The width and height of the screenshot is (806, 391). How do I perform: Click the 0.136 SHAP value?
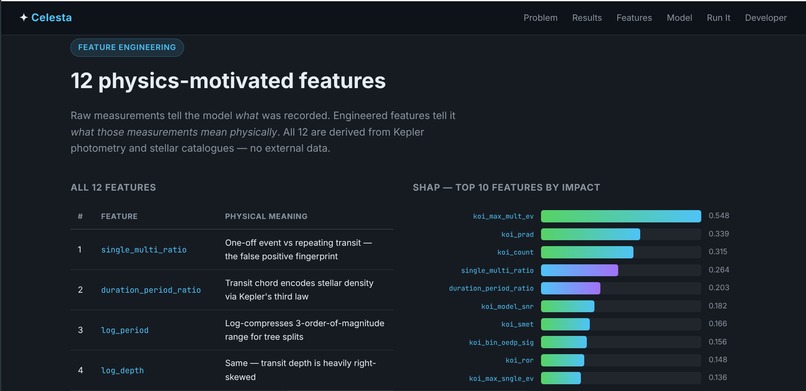tap(718, 378)
